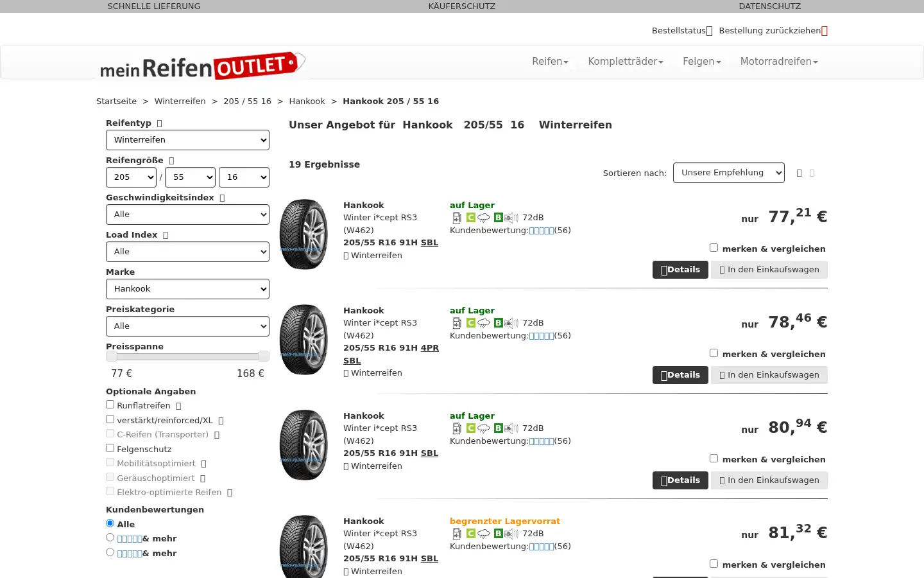Image resolution: width=924 pixels, height=578 pixels.
Task: Open the Marke Hankook dropdown
Action: point(187,289)
